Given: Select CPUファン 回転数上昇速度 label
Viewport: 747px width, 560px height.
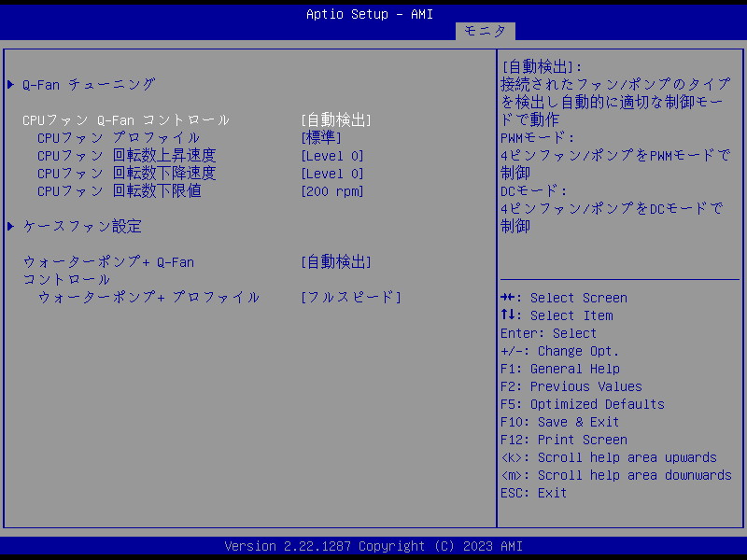Looking at the screenshot, I should [x=127, y=156].
